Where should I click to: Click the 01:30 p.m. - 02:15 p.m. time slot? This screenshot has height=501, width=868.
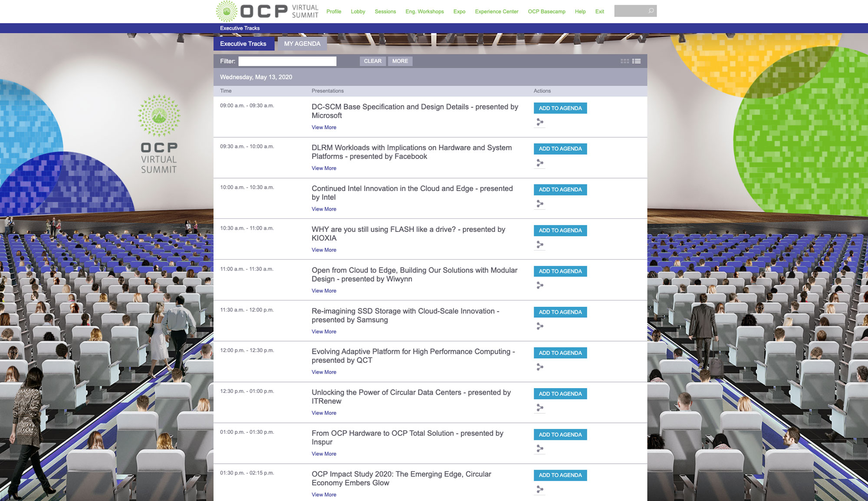point(247,473)
